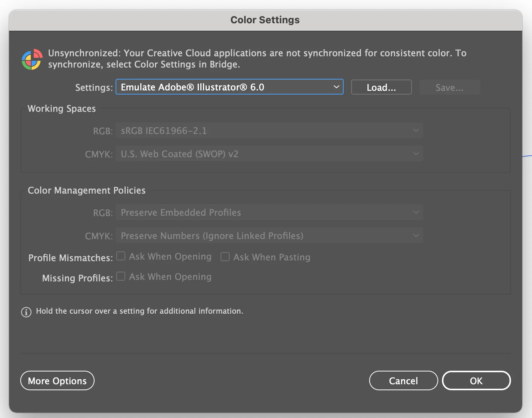Screen dimensions: 532x418
Task: Open the CMYK policy Preserve Numbers dropdown
Action: coord(269,236)
